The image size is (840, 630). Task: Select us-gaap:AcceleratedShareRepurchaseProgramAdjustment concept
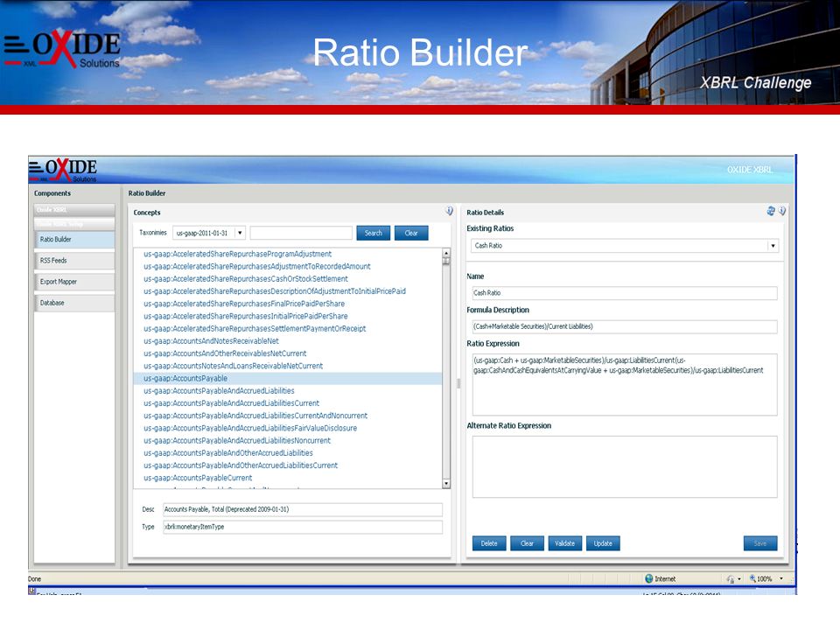click(237, 254)
